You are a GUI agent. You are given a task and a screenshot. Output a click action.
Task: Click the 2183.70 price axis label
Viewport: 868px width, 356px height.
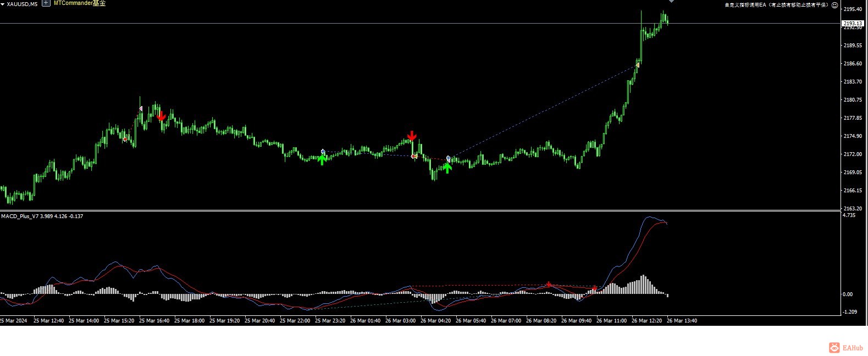853,82
